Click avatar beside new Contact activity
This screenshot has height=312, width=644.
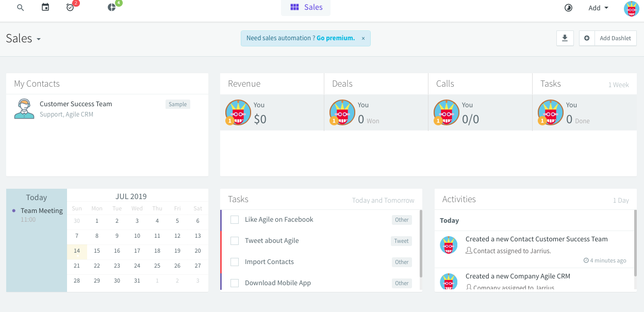pyautogui.click(x=449, y=245)
